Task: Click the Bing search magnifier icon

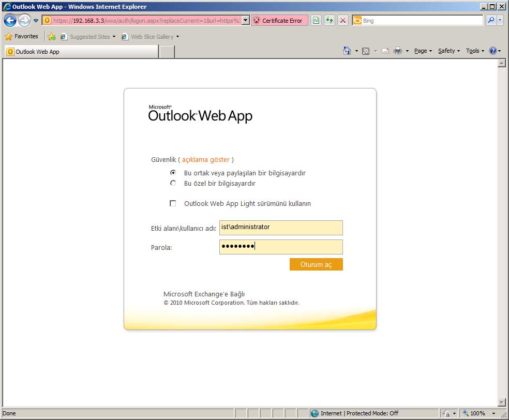Action: (491, 21)
